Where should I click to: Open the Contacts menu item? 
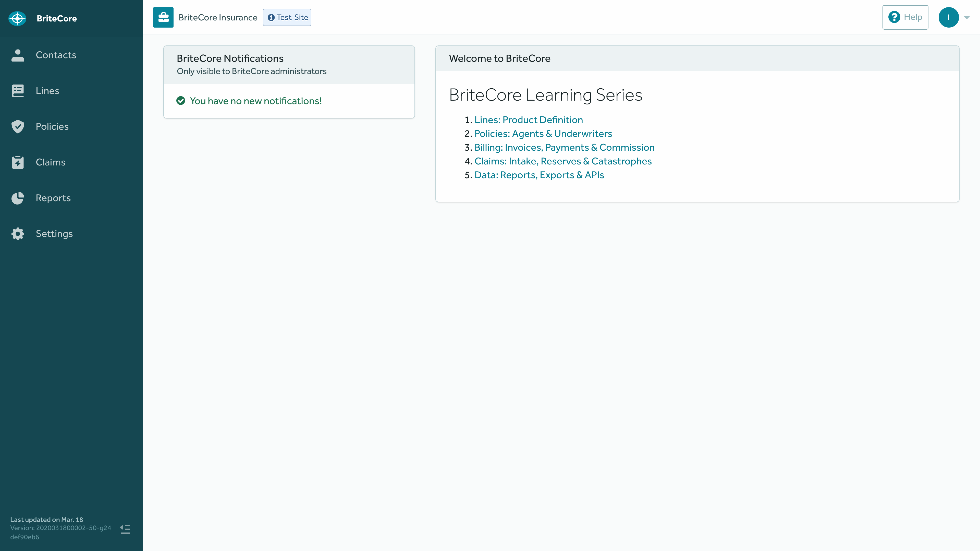[x=71, y=55]
